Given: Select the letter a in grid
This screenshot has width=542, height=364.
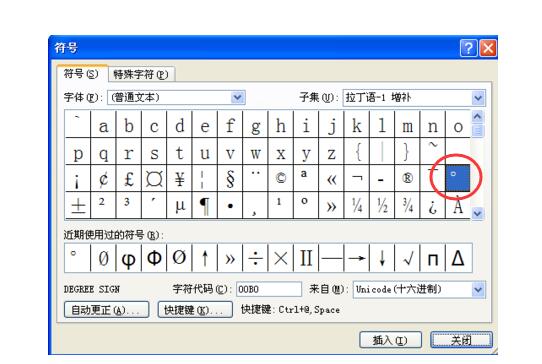Looking at the screenshot, I should (103, 124).
